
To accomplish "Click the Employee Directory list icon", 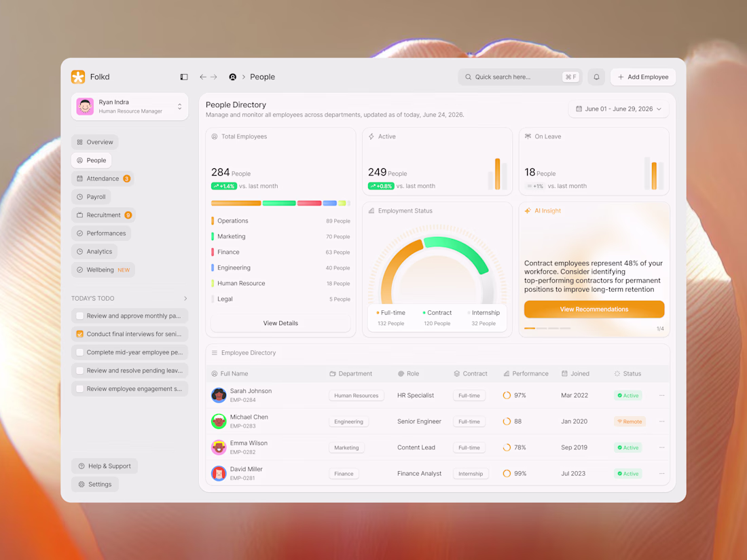I will [x=215, y=353].
